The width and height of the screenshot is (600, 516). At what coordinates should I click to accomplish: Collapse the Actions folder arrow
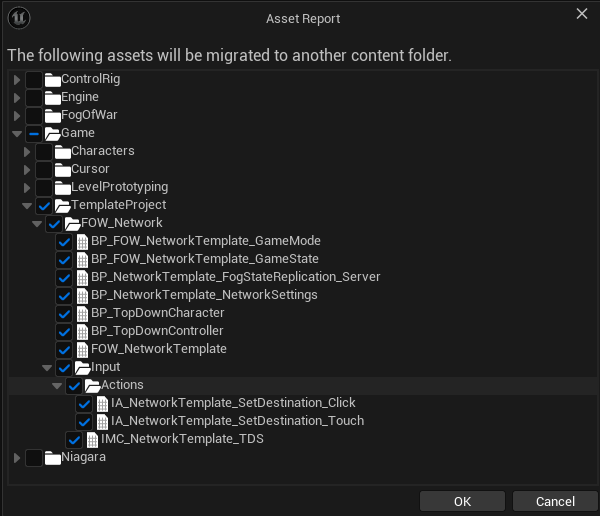(x=57, y=385)
